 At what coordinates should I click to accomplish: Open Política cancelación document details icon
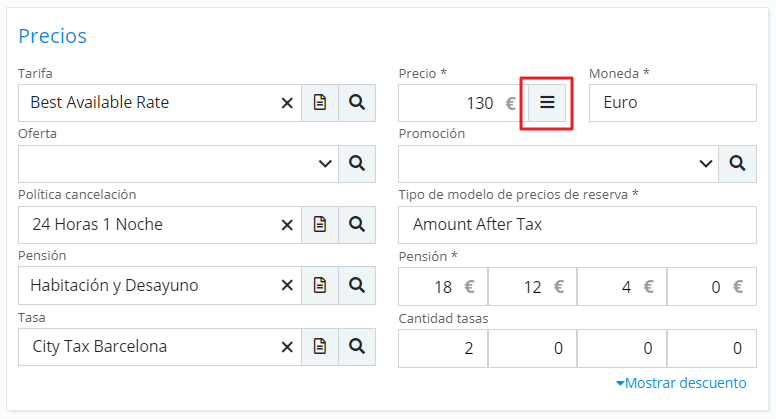tap(320, 225)
